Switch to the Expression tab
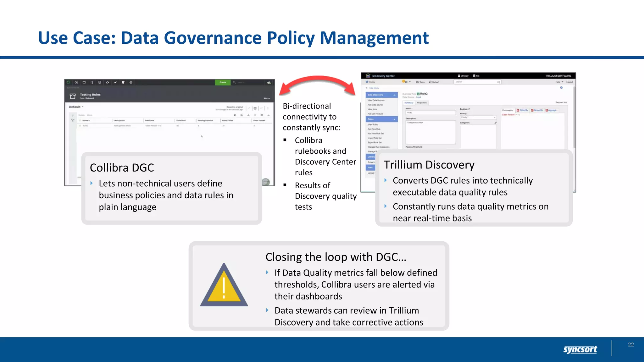Image resolution: width=644 pixels, height=362 pixels. [508, 110]
